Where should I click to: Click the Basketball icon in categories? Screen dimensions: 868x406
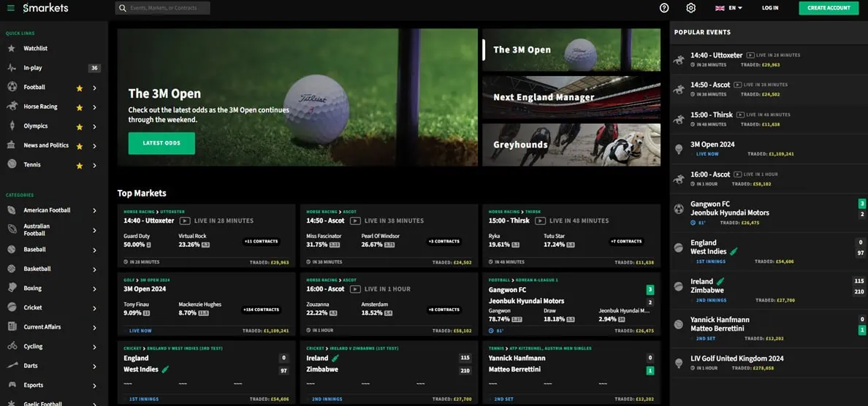12,269
